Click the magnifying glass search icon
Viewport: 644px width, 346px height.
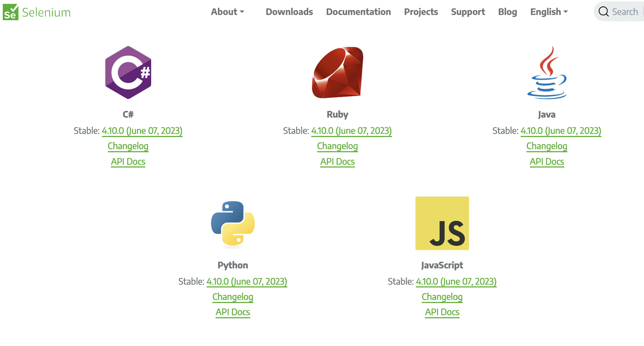tap(603, 12)
